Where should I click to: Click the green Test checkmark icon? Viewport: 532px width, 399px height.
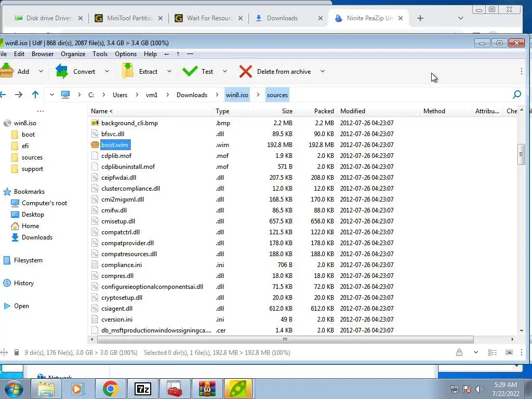click(x=190, y=71)
